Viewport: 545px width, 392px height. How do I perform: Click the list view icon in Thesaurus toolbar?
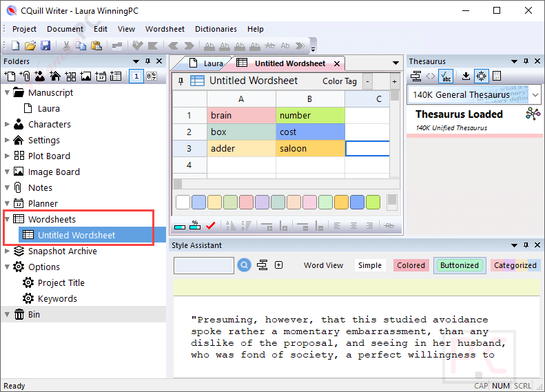point(497,76)
